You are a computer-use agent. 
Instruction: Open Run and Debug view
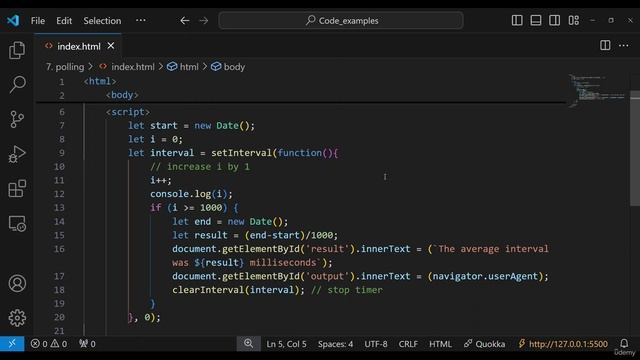coord(17,154)
